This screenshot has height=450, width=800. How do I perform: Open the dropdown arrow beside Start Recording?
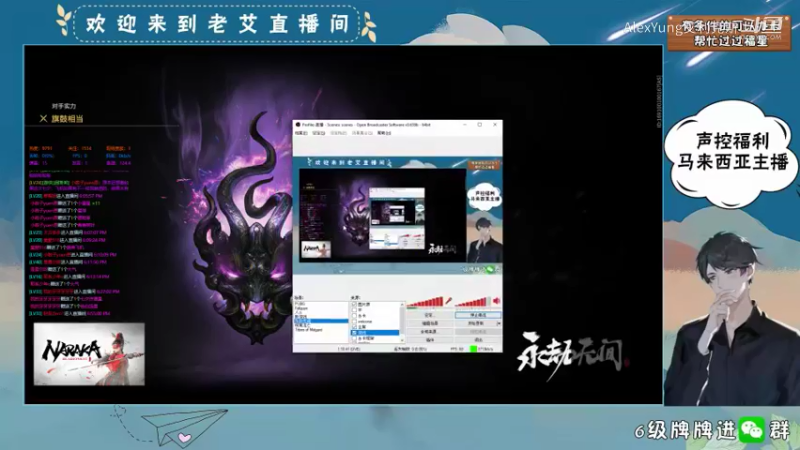click(x=499, y=323)
